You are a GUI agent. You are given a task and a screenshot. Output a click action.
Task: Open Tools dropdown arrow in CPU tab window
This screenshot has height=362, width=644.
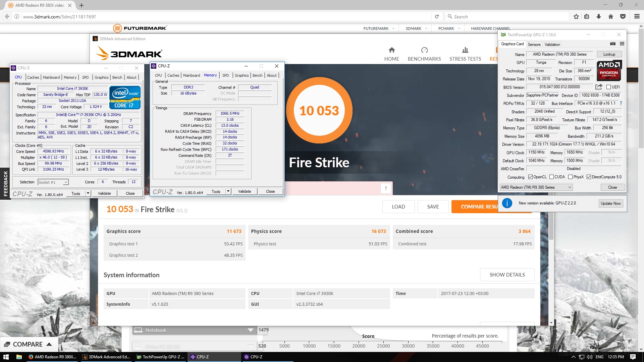tap(88, 193)
